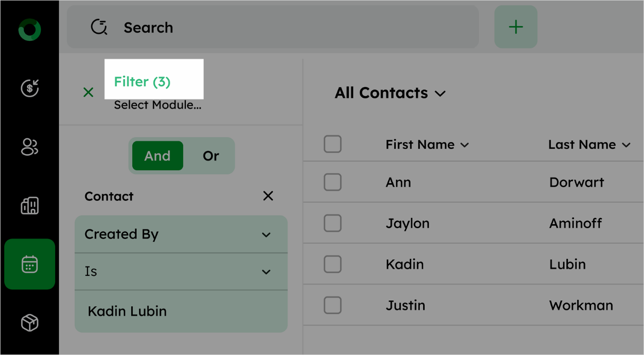Image resolution: width=644 pixels, height=355 pixels.
Task: Switch filter logic to Or
Action: pyautogui.click(x=210, y=156)
